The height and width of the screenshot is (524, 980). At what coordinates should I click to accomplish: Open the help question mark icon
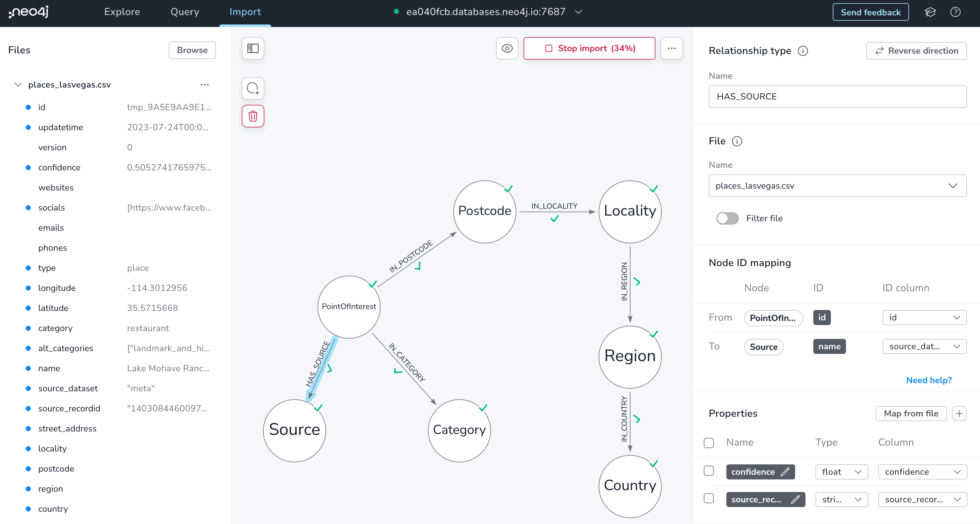tap(955, 12)
